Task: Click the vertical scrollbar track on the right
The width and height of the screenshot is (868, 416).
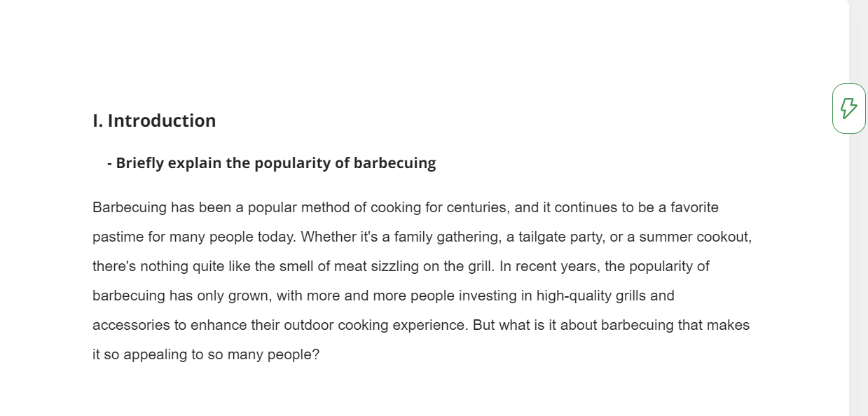Action: [x=858, y=208]
